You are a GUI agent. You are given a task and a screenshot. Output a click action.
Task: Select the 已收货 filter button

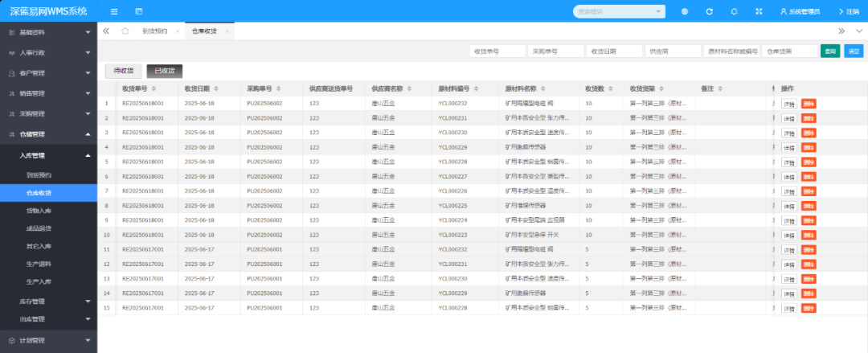pyautogui.click(x=164, y=71)
